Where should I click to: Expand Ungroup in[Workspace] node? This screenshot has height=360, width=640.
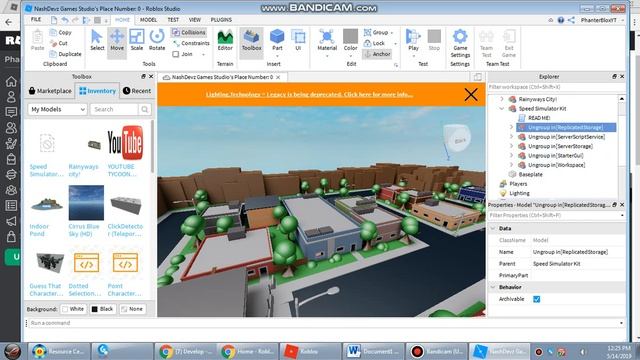pos(511,165)
